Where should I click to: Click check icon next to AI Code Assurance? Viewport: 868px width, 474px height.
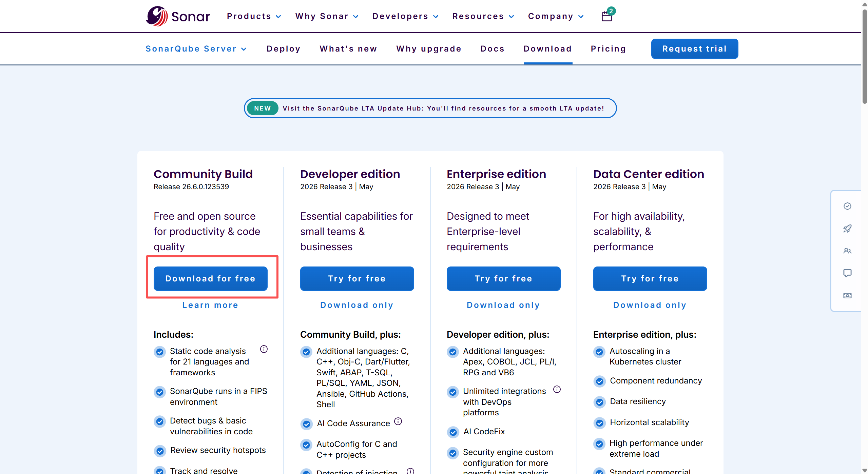pyautogui.click(x=306, y=424)
